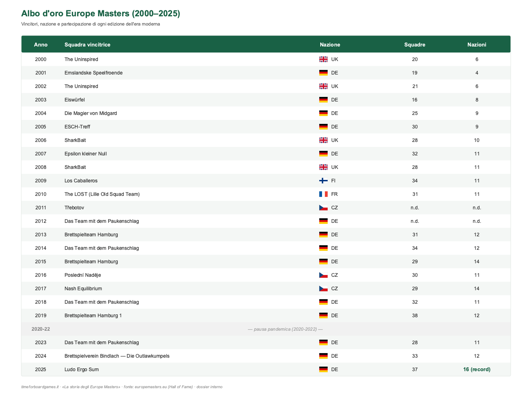This screenshot has width=532, height=396.
Task: Select the Ludo Ergo Sum team name
Action: point(82,369)
